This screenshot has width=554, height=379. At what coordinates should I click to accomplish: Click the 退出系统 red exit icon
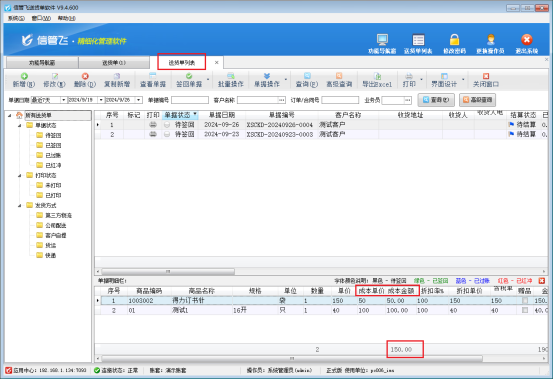(526, 40)
